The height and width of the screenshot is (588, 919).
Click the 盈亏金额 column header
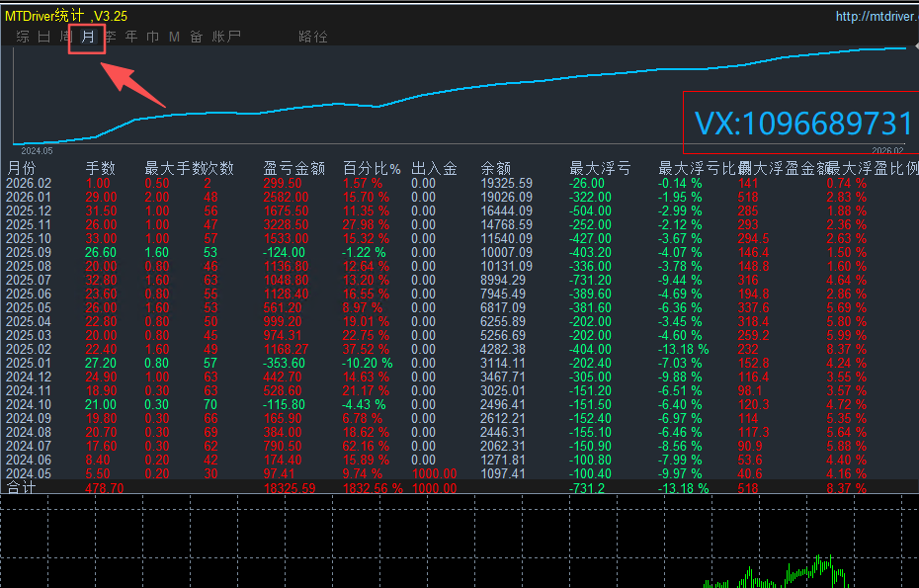[293, 169]
